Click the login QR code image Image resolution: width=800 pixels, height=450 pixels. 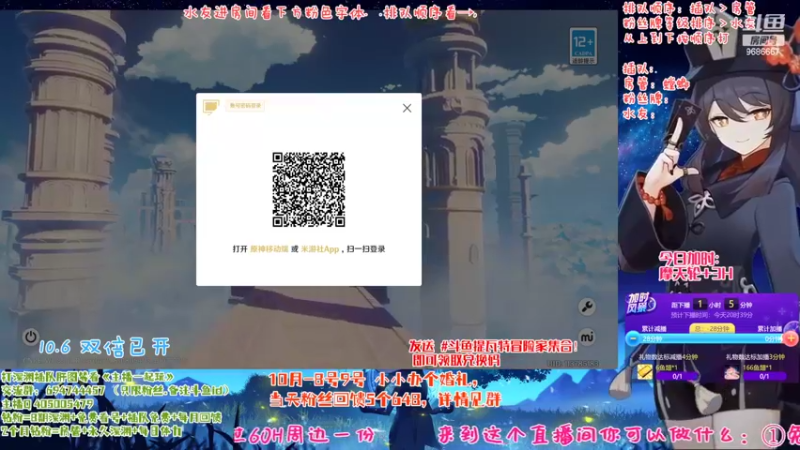[309, 189]
